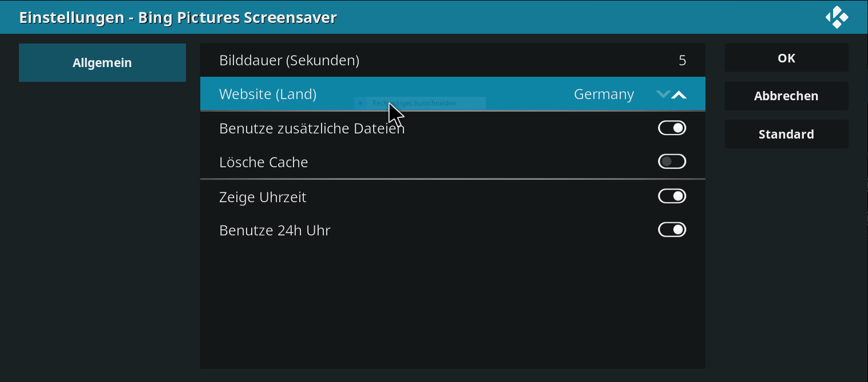Click the Einstellungen - Bing Pictures Screensaver title
Image resolution: width=868 pixels, height=382 pixels.
coord(178,17)
